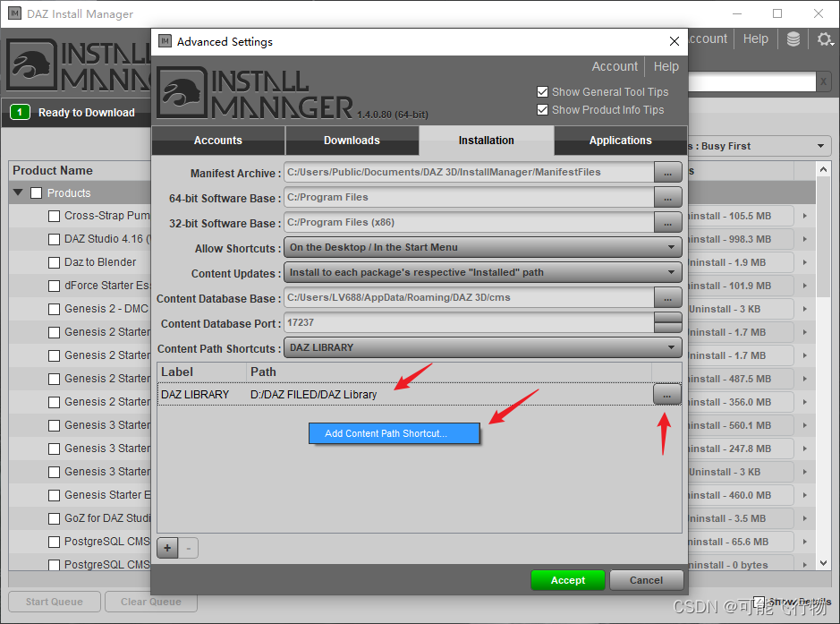
Task: Click the Accept button
Action: point(568,580)
